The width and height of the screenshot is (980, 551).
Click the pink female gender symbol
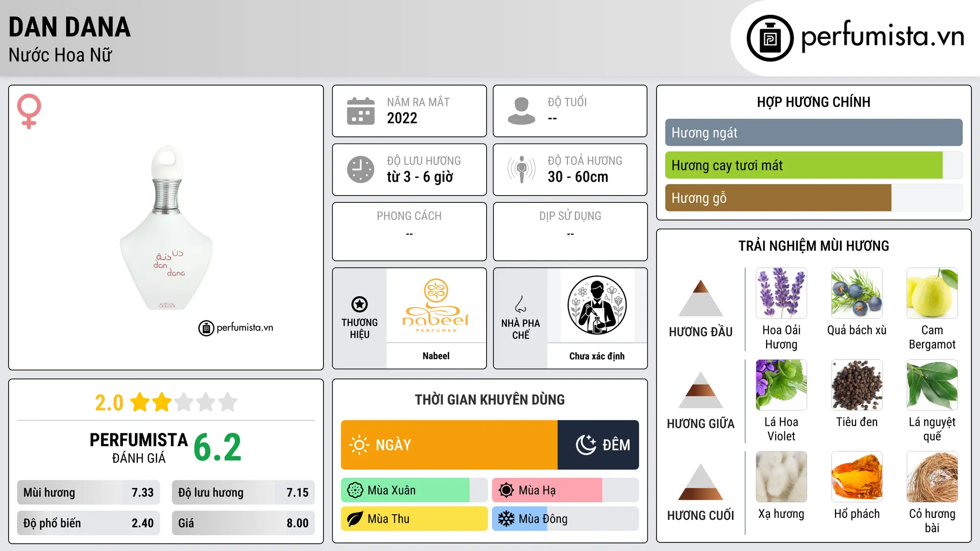pyautogui.click(x=29, y=111)
